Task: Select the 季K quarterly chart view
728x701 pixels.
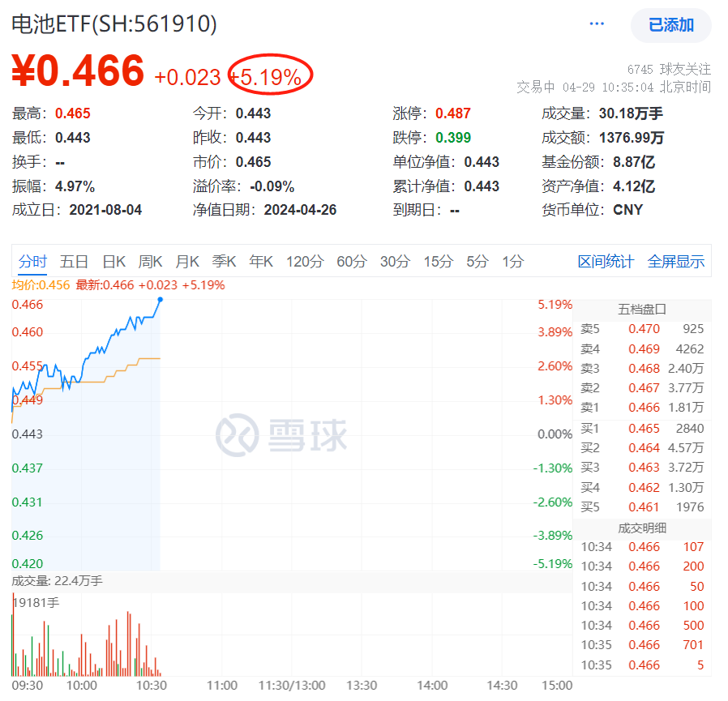Action: [223, 261]
